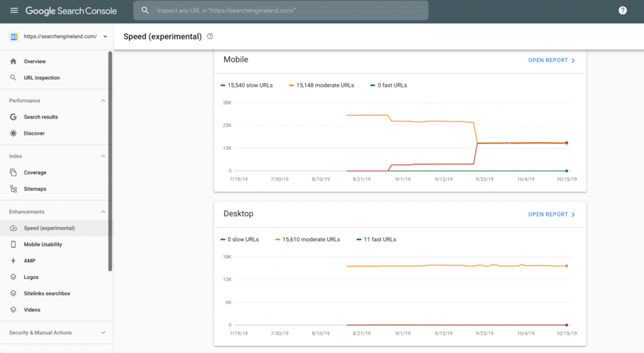
Task: Open Search results via the G icon
Action: (x=13, y=117)
